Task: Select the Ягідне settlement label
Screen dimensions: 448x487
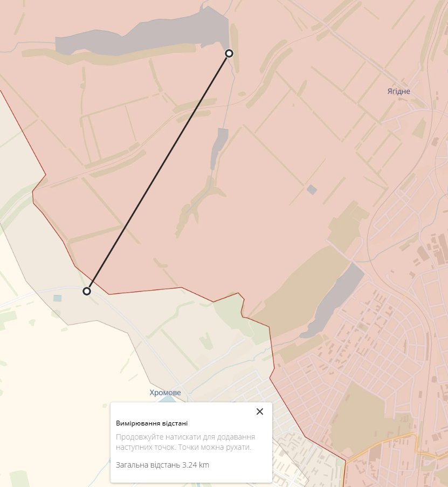Action: pos(398,91)
